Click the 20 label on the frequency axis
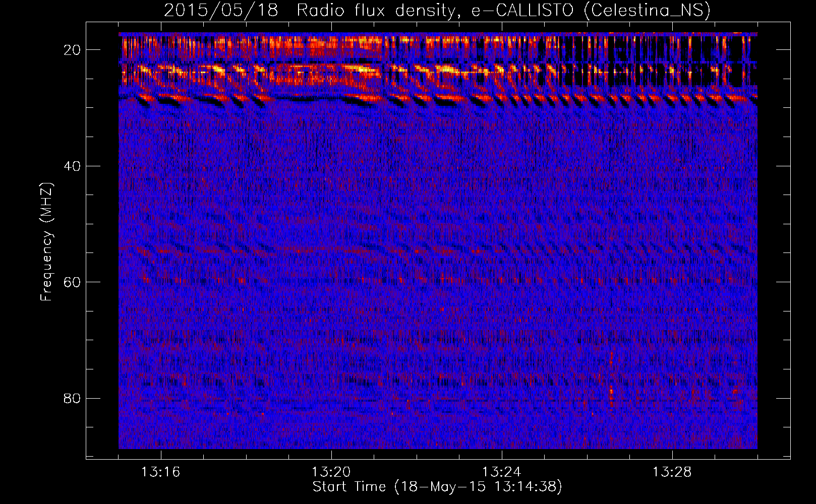This screenshot has height=504, width=816. pyautogui.click(x=72, y=49)
